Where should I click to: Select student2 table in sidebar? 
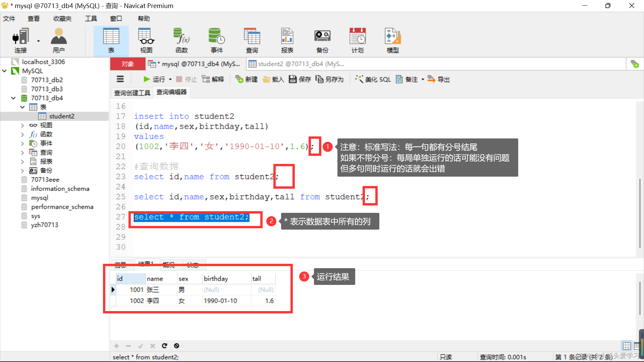click(61, 116)
